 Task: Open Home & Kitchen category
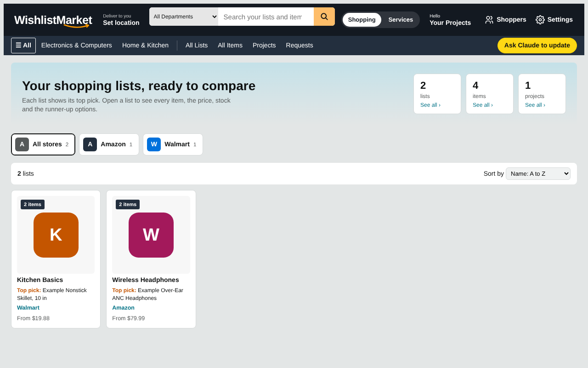[x=145, y=46]
